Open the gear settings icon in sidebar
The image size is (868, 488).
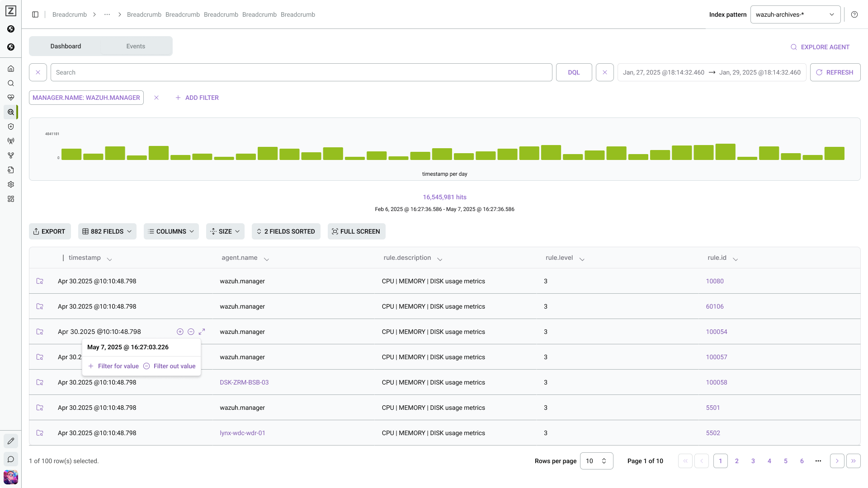[11, 184]
